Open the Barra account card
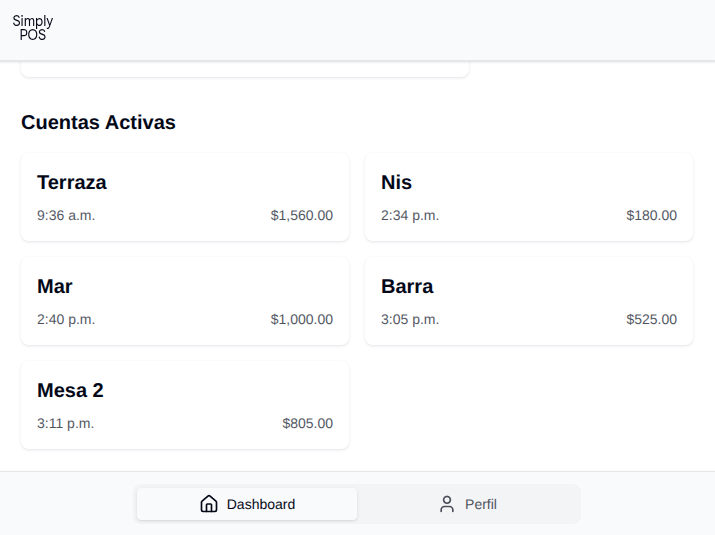Image resolution: width=715 pixels, height=535 pixels. click(x=529, y=301)
